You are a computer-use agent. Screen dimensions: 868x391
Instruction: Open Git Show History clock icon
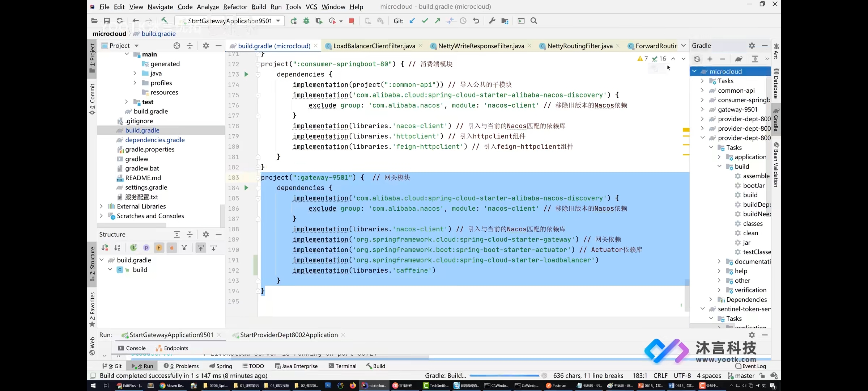pos(463,21)
